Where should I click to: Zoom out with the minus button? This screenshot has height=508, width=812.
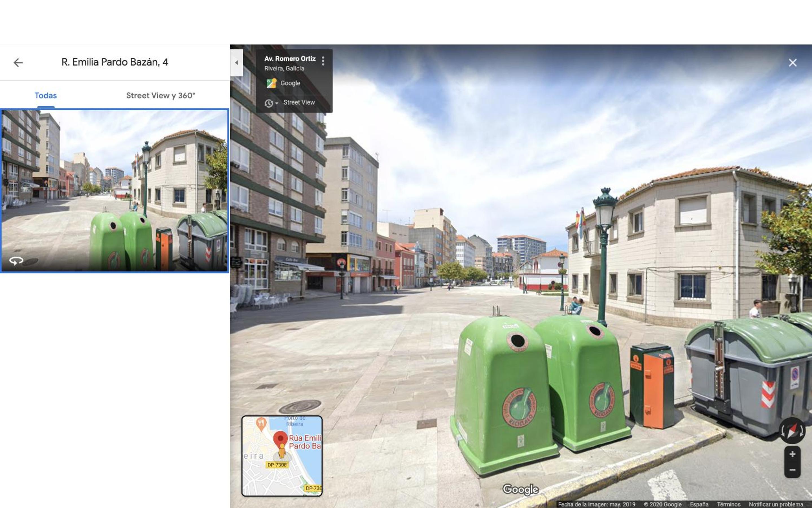click(x=792, y=470)
